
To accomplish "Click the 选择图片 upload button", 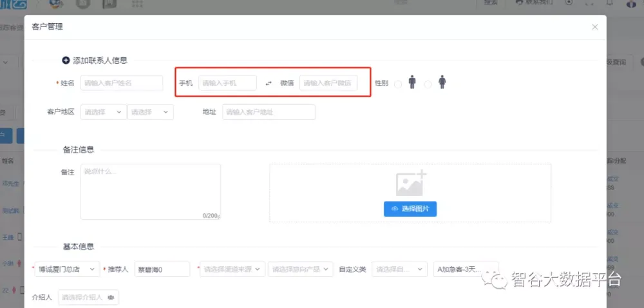I will pos(410,209).
